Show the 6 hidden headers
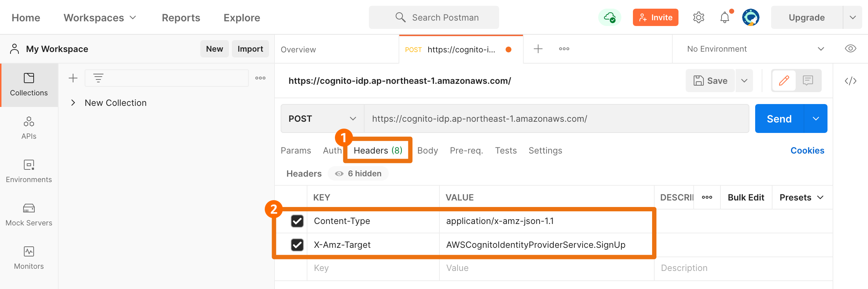 (x=358, y=173)
